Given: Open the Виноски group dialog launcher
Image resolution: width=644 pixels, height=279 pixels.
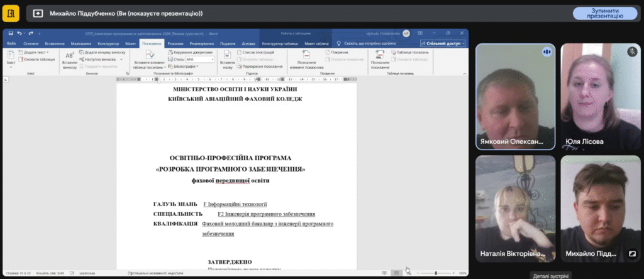Looking at the screenshot, I should tap(127, 74).
